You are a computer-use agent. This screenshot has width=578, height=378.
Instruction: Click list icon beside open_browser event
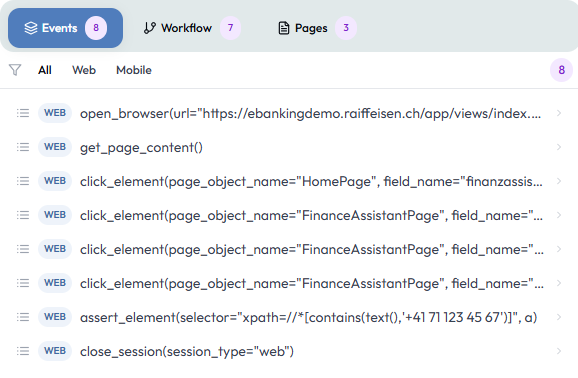(x=23, y=113)
